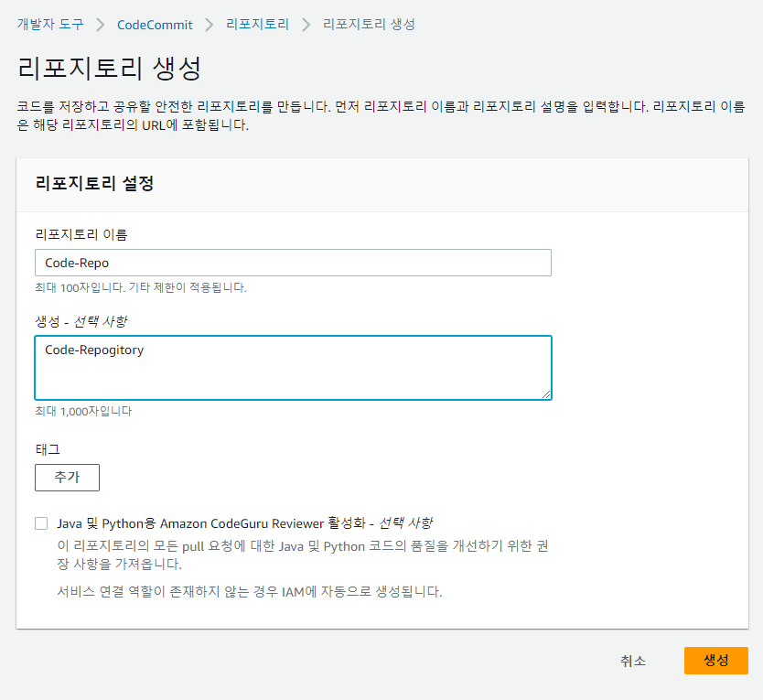
Task: Click the 리포지토리 생성 breadcrumb text
Action: coord(369,25)
